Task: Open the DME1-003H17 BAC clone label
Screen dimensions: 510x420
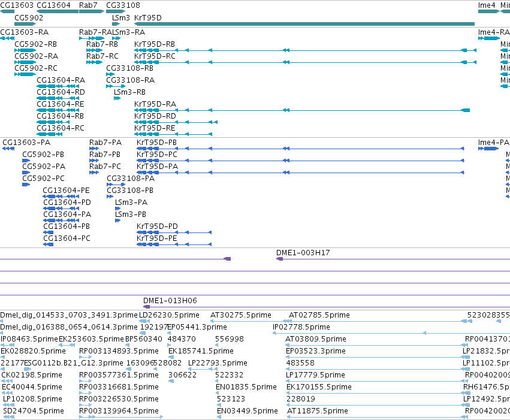Action: click(303, 253)
